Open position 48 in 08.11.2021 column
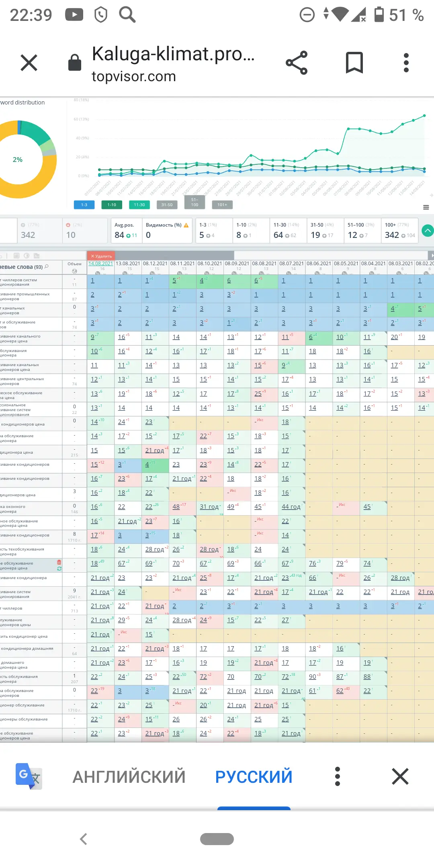434x868 pixels. [176, 507]
